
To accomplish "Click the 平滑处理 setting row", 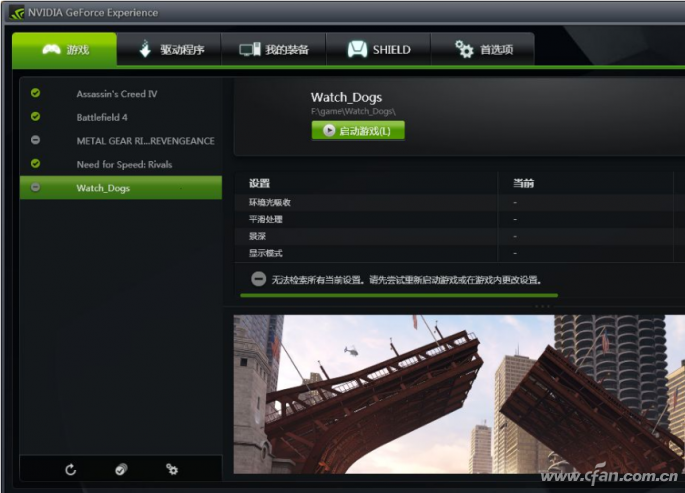I will (x=460, y=219).
